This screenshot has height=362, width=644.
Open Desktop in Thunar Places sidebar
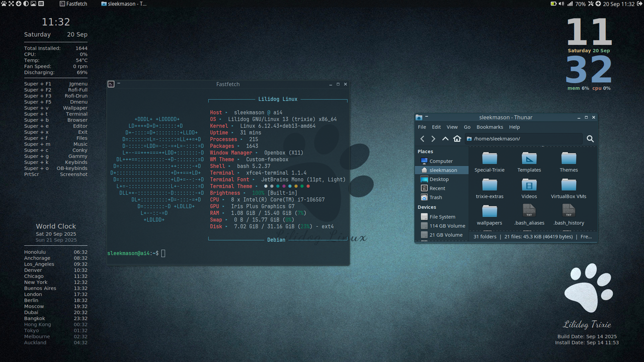pos(442,179)
